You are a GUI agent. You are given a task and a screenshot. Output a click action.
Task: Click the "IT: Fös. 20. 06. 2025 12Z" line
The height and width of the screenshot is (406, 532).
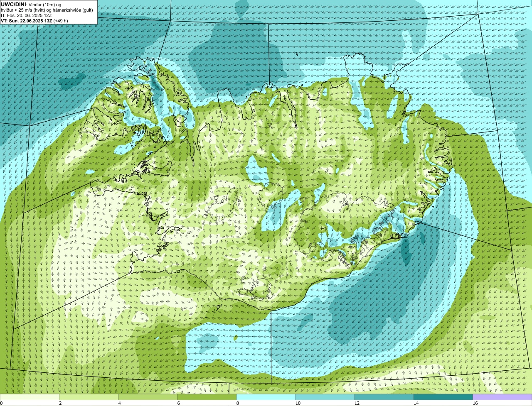27,15
